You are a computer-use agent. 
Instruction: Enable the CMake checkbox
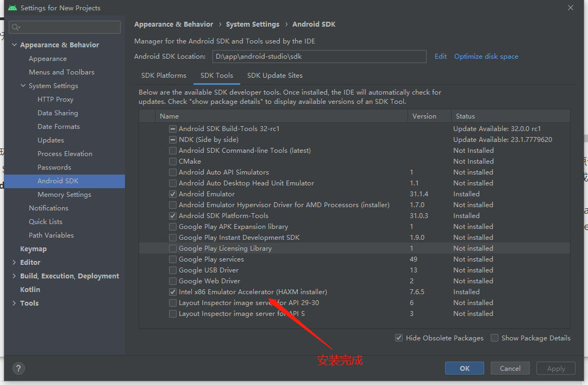(173, 162)
